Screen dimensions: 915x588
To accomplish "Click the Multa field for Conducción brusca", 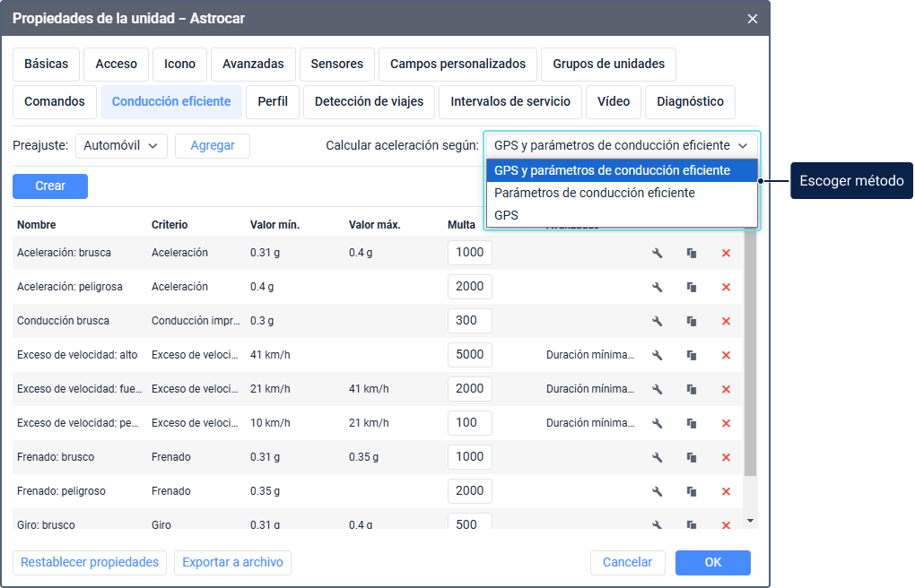I will coord(469,321).
